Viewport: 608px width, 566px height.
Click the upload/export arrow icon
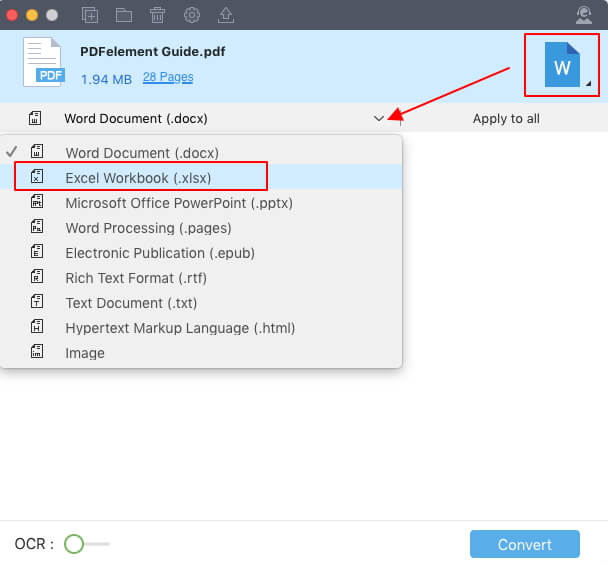click(226, 15)
